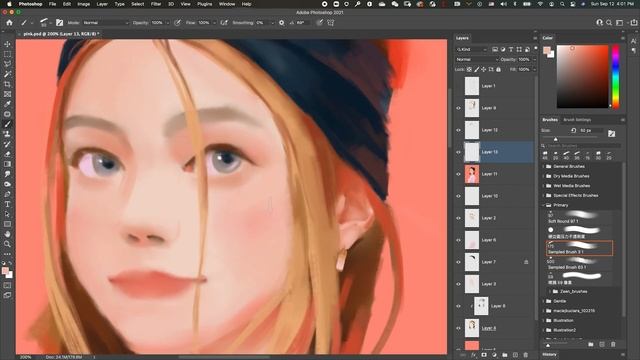640x360 pixels.
Task: Toggle pressure for opacity icon
Action: tap(178, 23)
